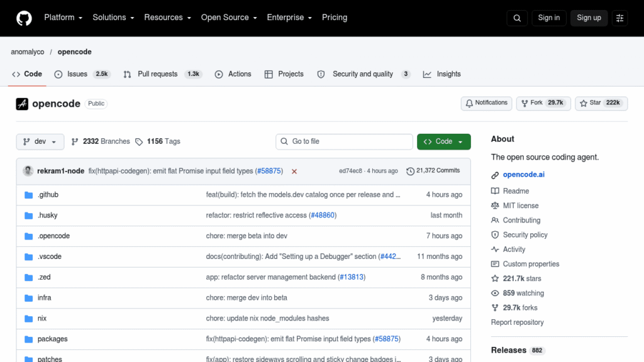View the 2332 Branches link

[101, 141]
